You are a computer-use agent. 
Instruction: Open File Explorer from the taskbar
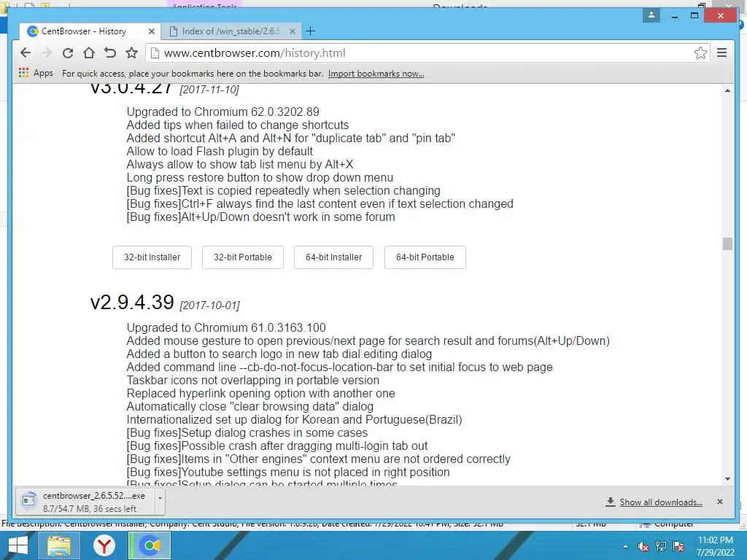tap(59, 545)
